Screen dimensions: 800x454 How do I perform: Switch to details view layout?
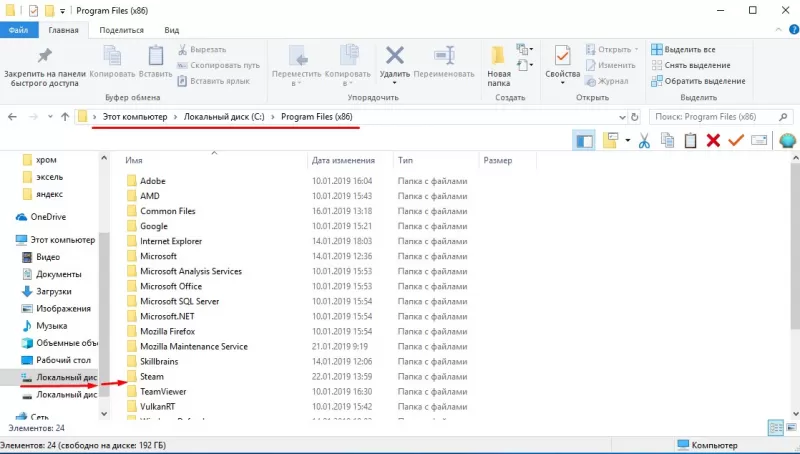coord(776,427)
